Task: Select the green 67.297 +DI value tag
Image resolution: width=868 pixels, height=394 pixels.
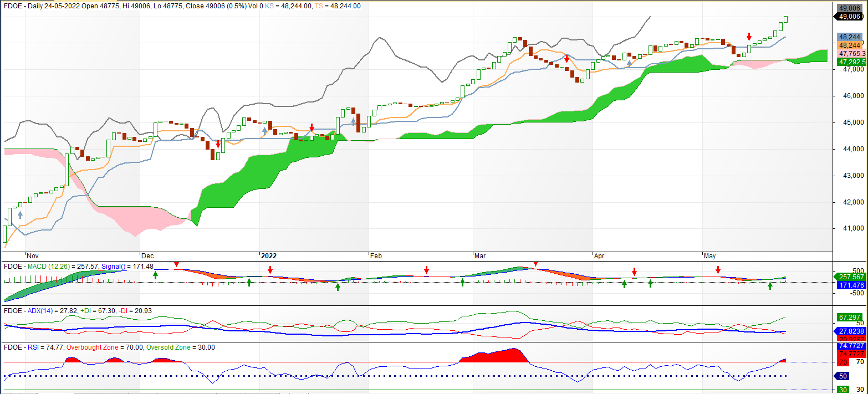Action: click(850, 318)
